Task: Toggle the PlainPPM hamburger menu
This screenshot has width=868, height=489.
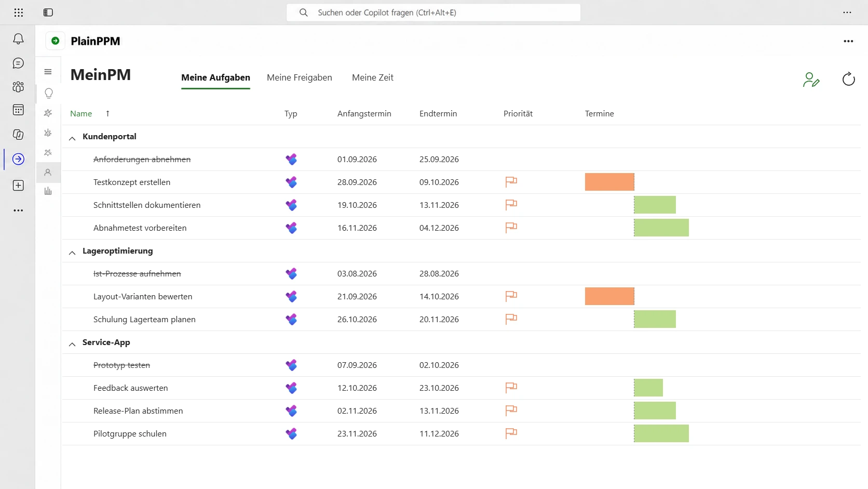Action: point(48,72)
